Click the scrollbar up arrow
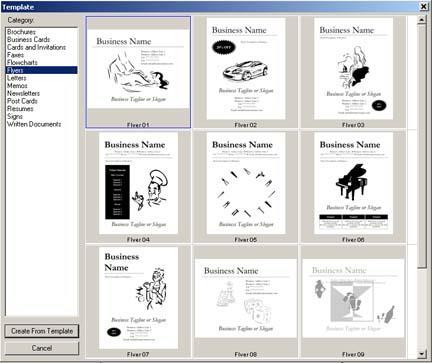The height and width of the screenshot is (363, 432). (x=422, y=20)
